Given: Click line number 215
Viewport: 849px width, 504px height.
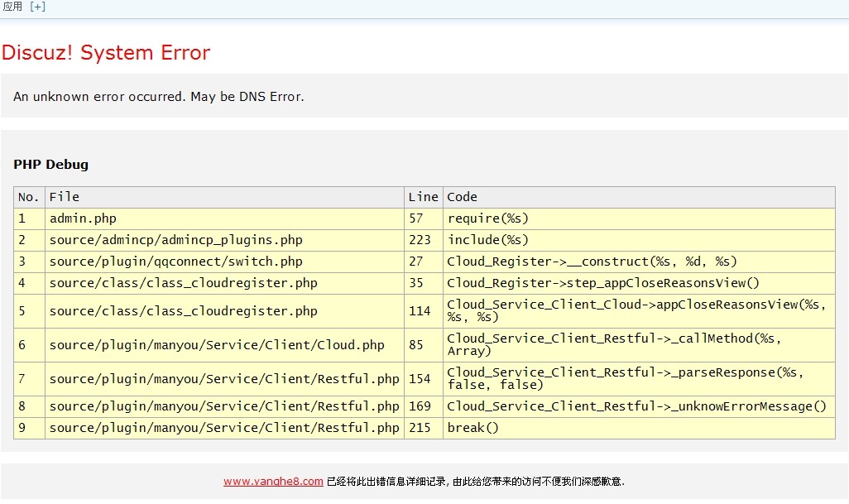Looking at the screenshot, I should 424,428.
